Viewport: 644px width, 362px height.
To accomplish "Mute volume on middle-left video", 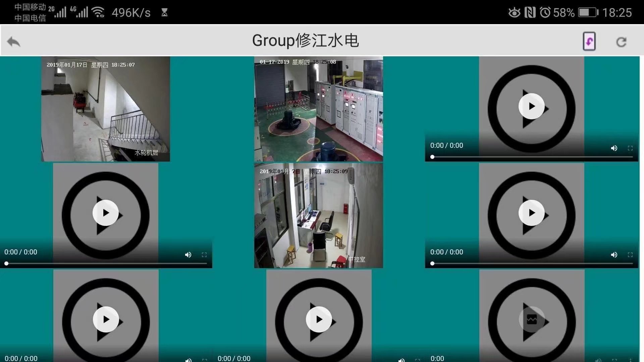I will pyautogui.click(x=188, y=255).
